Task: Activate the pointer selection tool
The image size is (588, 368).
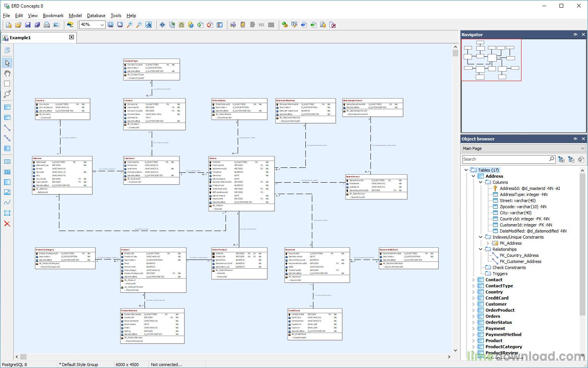Action: pyautogui.click(x=7, y=63)
